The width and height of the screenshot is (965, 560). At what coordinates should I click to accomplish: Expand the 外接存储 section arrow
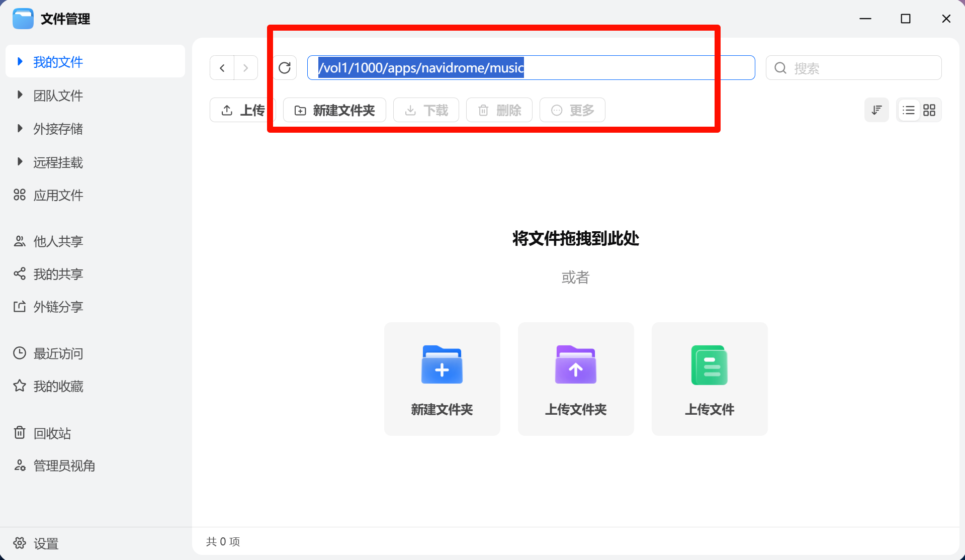[x=20, y=129]
